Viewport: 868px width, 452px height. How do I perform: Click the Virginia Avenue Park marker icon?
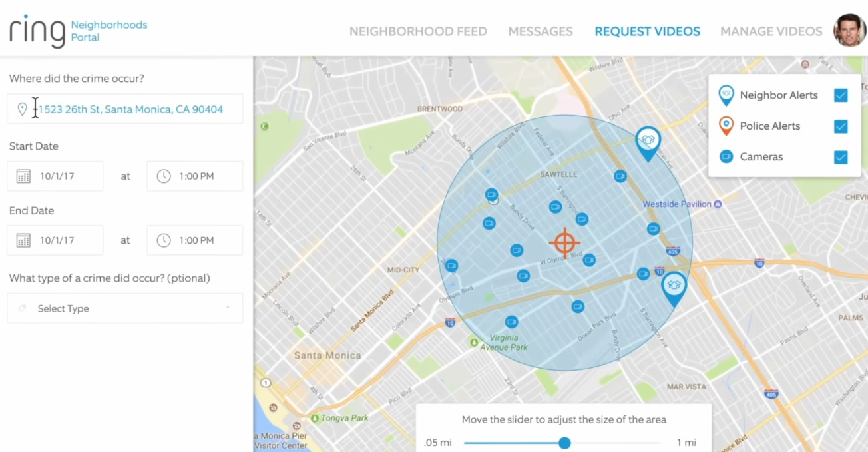pyautogui.click(x=474, y=342)
